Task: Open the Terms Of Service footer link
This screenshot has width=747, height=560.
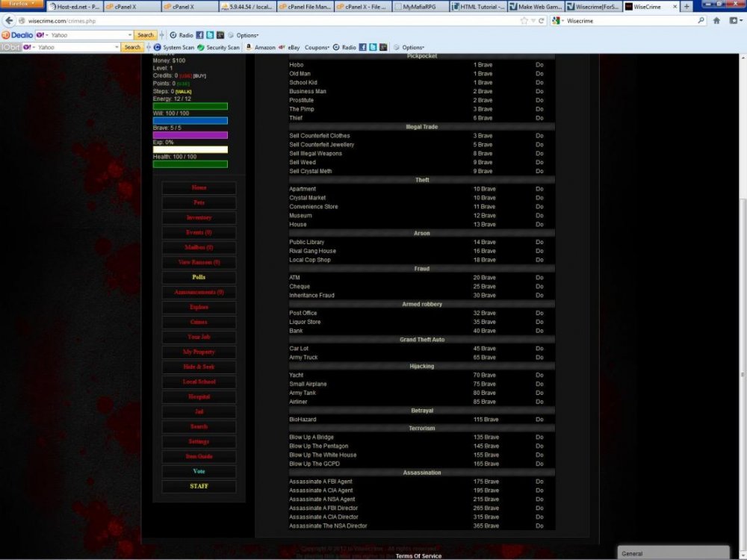Action: click(418, 556)
